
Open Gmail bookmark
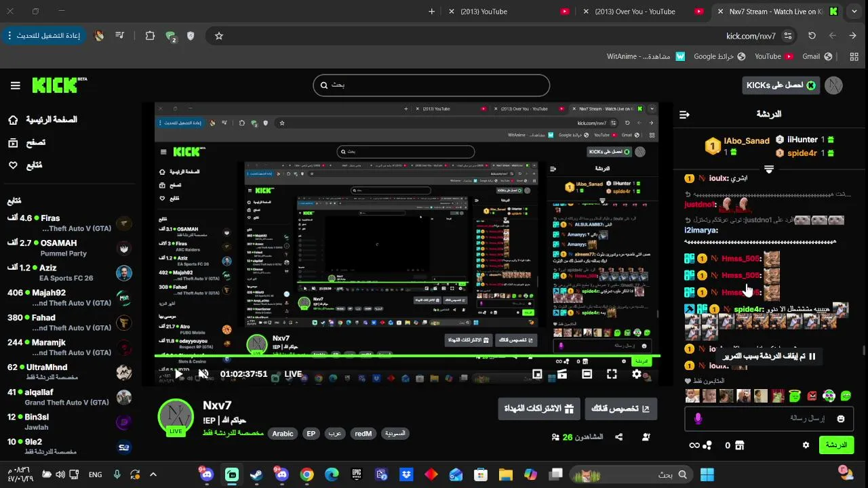(817, 57)
